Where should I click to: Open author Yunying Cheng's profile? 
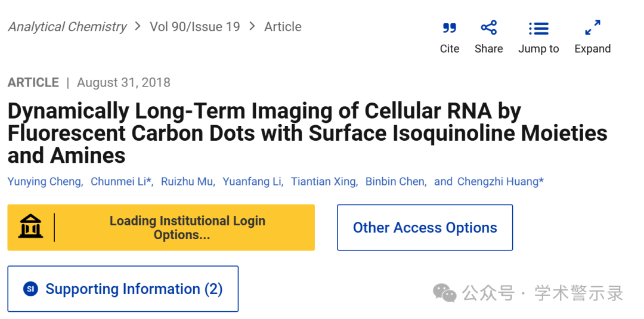coord(44,181)
